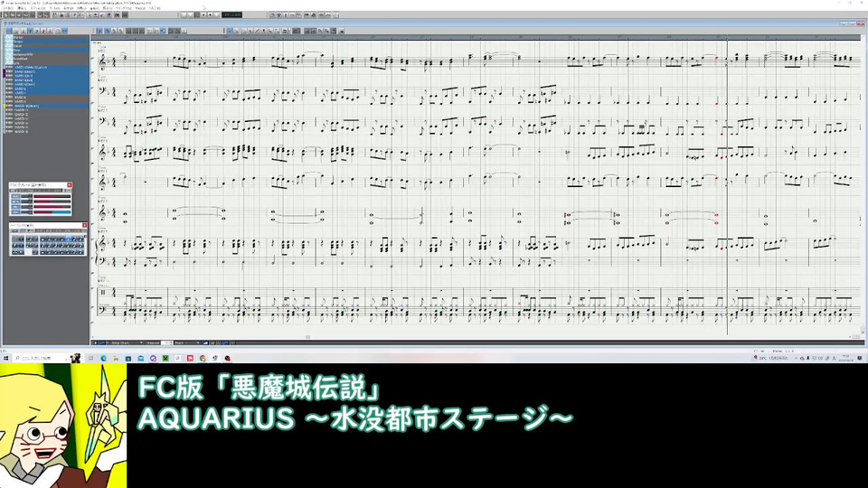
Task: Open the last menu (Help) in the menu bar
Action: (155, 8)
